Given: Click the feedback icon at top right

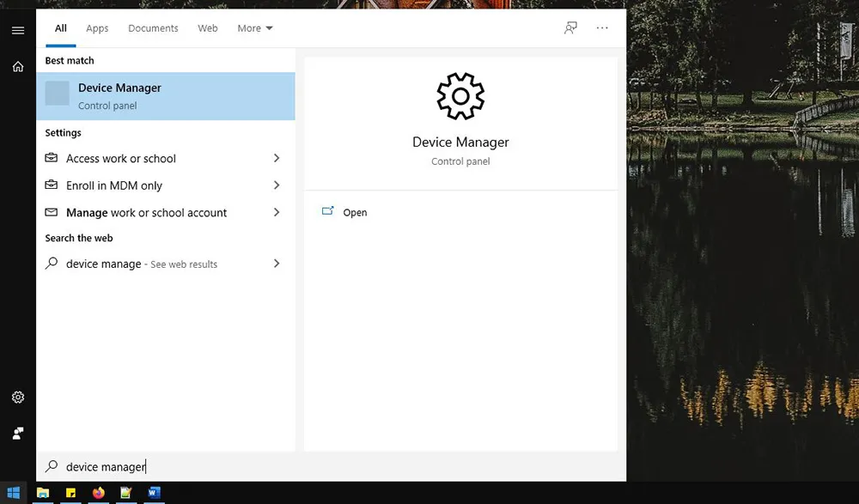Looking at the screenshot, I should click(x=570, y=28).
